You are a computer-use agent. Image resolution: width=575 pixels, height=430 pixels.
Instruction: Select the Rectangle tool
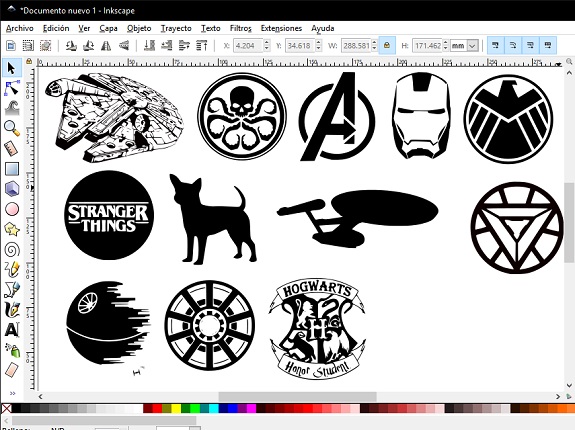(11, 169)
